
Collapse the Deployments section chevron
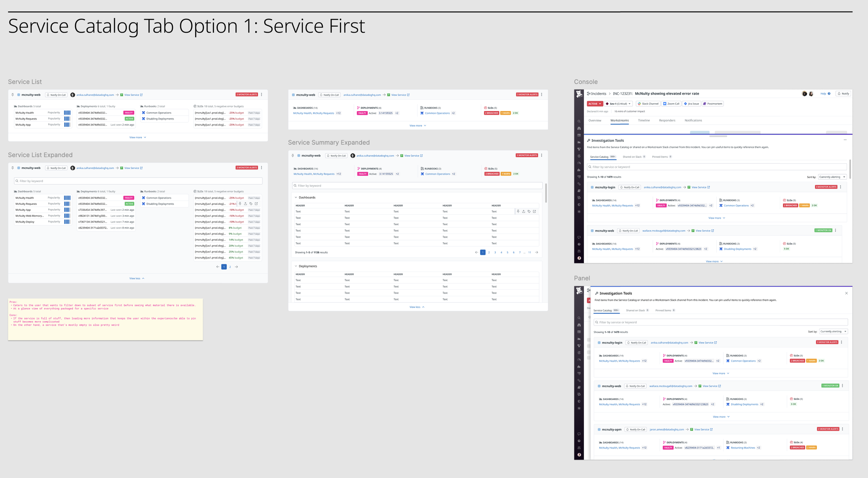[296, 266]
